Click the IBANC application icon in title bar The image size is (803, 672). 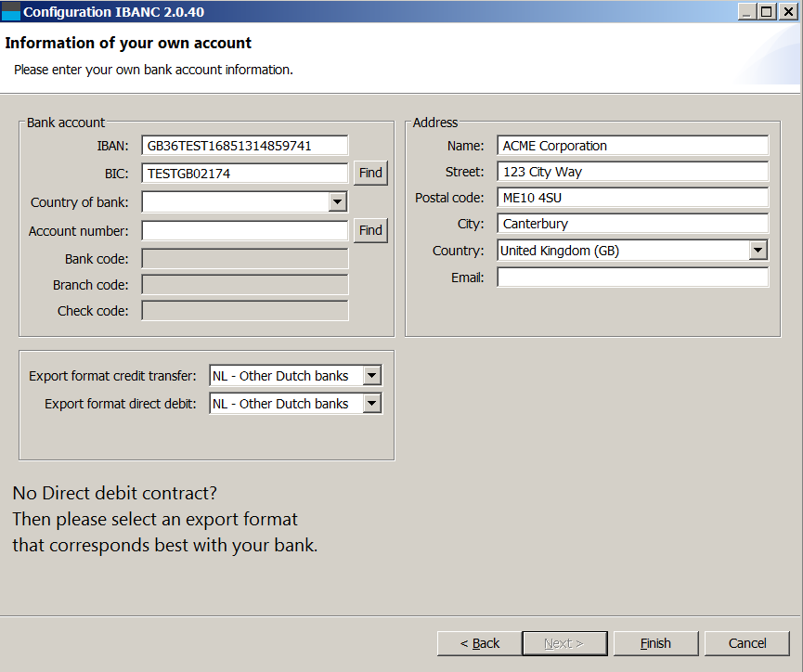[10, 11]
